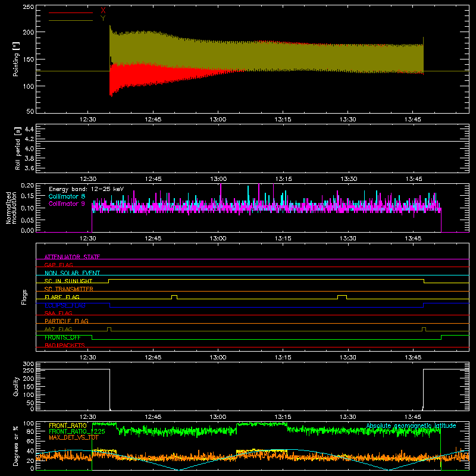Viewport: 476px width, 476px height.
Task: Click the BAD_PACKETS label
Action: 65,345
